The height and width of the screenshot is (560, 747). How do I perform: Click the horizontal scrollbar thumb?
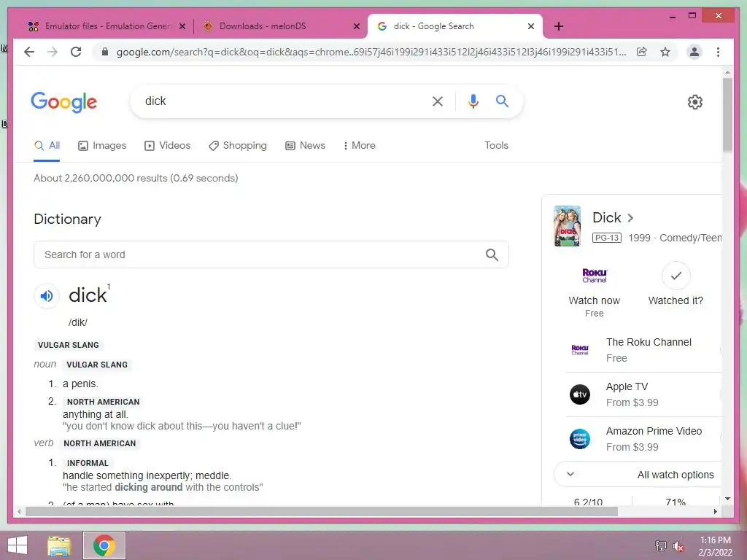pos(322,511)
